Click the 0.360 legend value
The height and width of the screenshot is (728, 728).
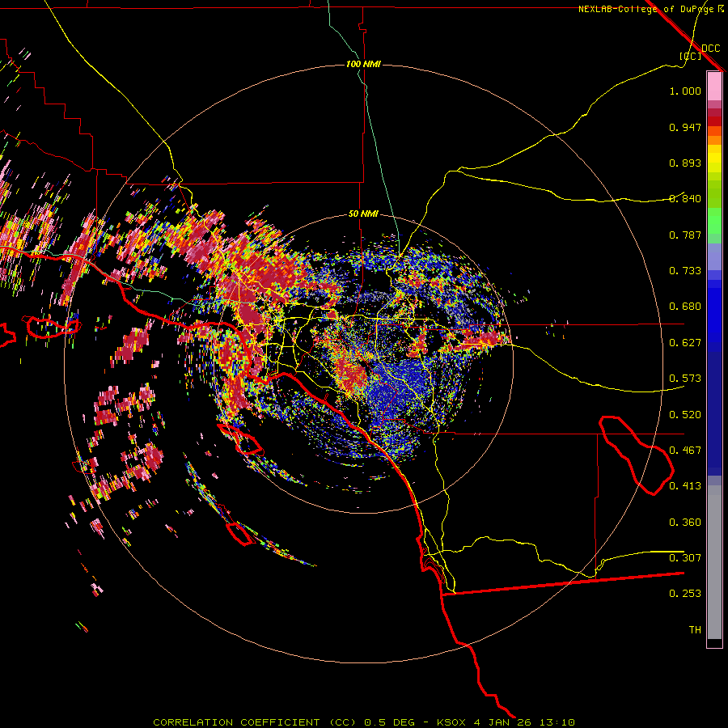click(685, 523)
